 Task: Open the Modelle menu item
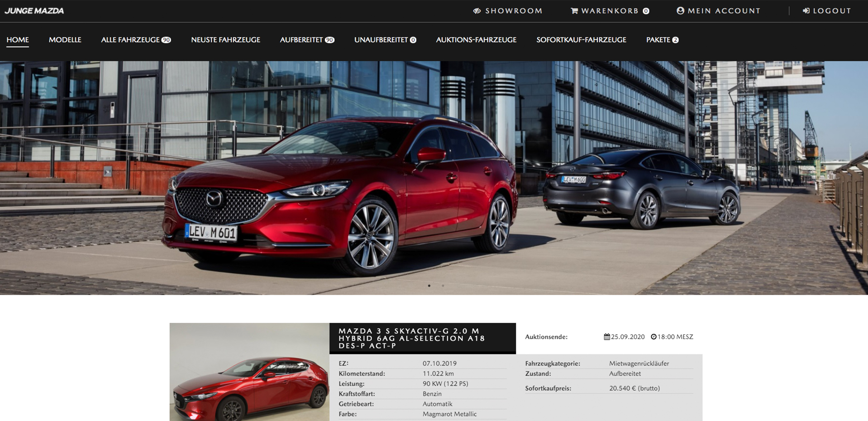(65, 40)
